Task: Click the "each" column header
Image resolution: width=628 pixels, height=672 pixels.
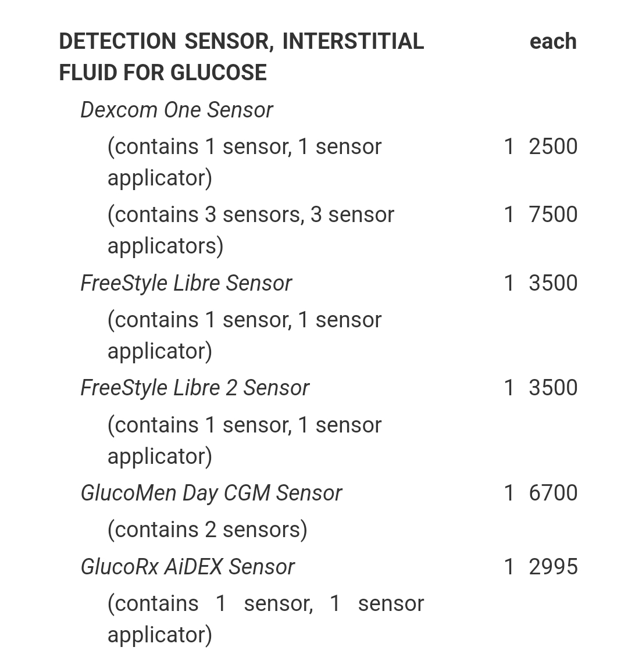Action: click(x=552, y=41)
